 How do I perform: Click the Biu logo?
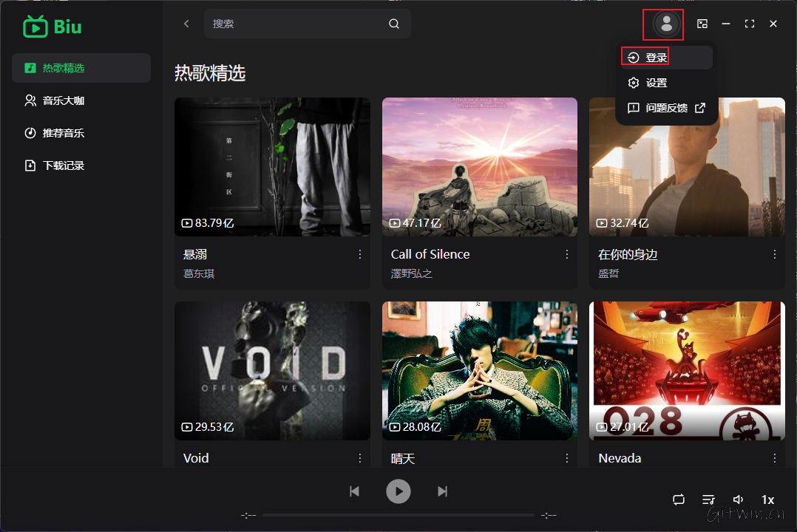pos(52,27)
